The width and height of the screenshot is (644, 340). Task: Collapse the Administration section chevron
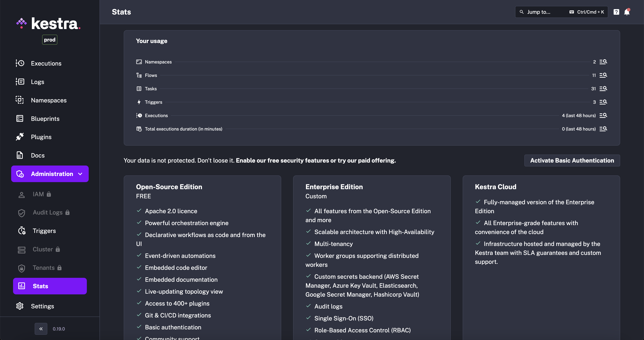coord(80,174)
